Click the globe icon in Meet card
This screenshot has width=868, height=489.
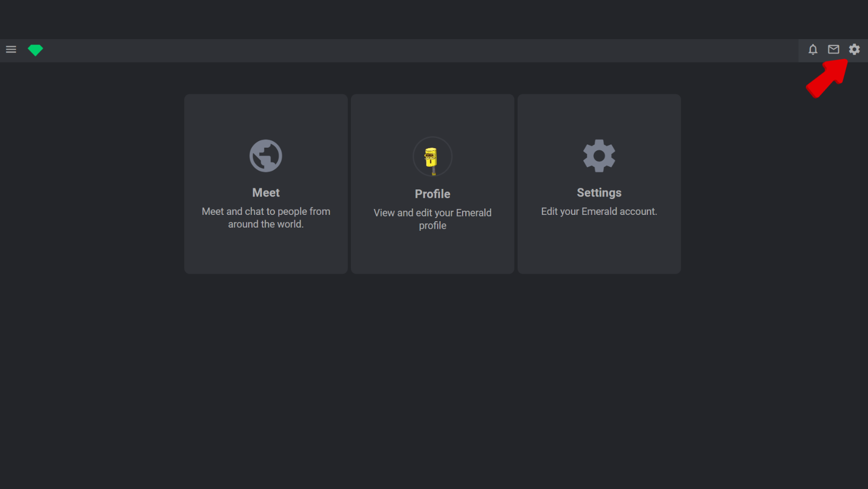(266, 156)
